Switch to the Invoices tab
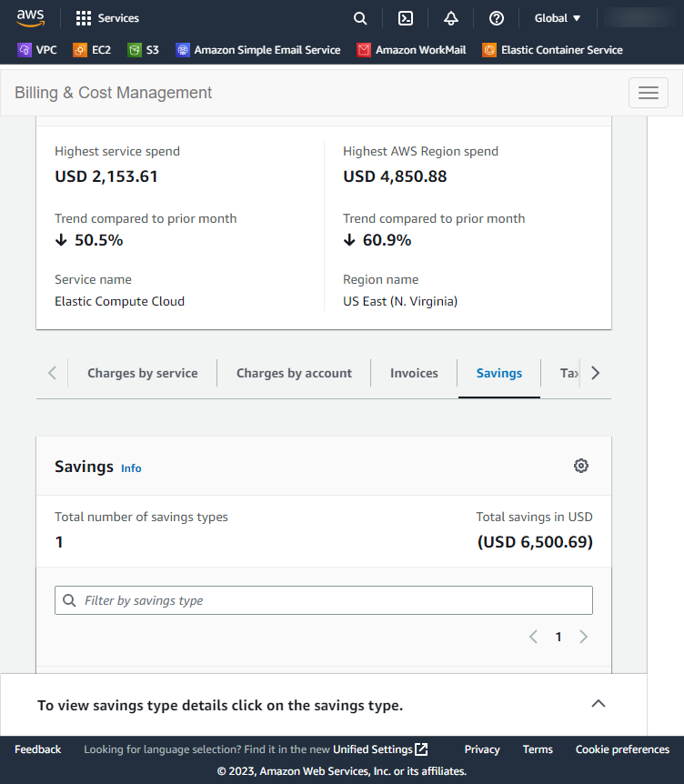684x784 pixels. [414, 373]
